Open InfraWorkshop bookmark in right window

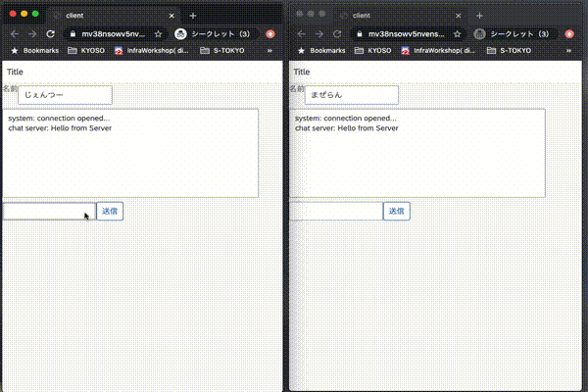coord(438,51)
